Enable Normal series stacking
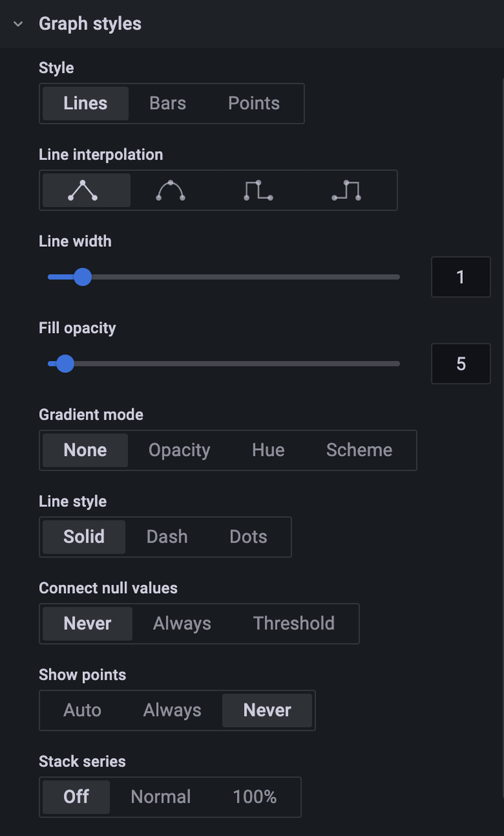This screenshot has width=504, height=836. click(160, 797)
